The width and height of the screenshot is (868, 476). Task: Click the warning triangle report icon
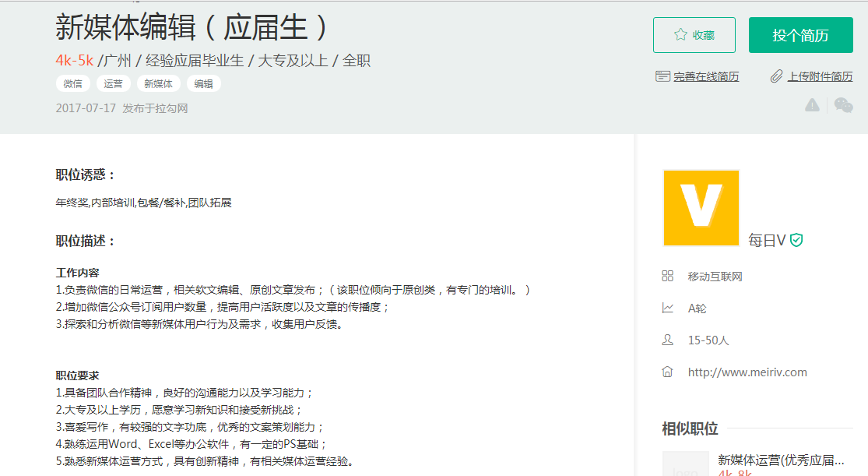[812, 104]
